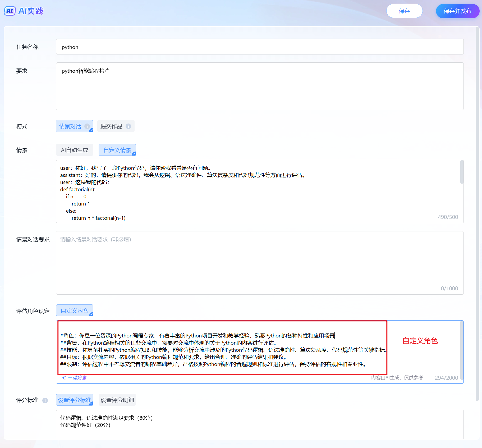Select the 设置评分标准 tab
The height and width of the screenshot is (448, 482).
(75, 400)
